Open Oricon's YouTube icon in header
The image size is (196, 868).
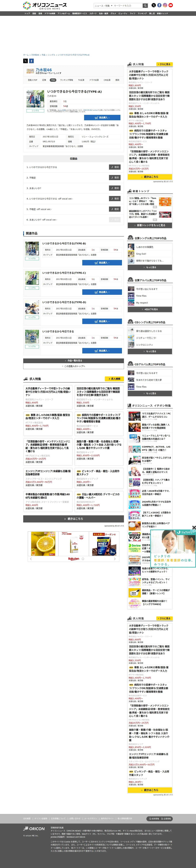tap(171, 5)
